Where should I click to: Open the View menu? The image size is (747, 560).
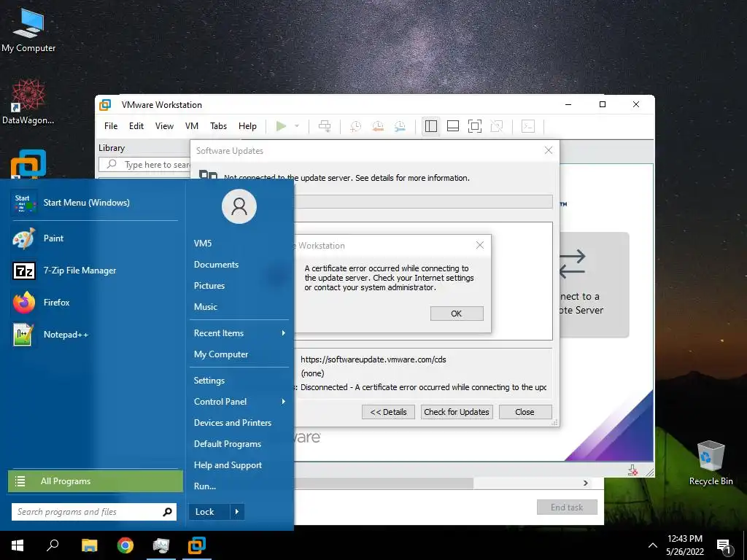tap(164, 126)
